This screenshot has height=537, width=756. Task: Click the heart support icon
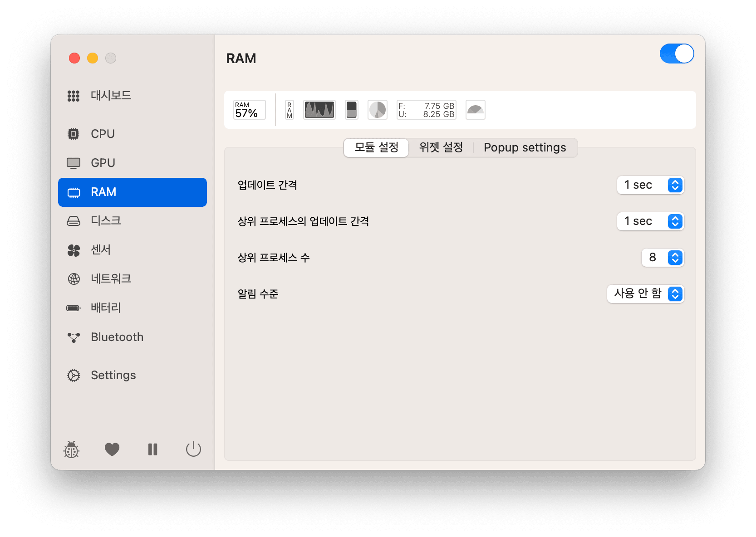pos(112,449)
